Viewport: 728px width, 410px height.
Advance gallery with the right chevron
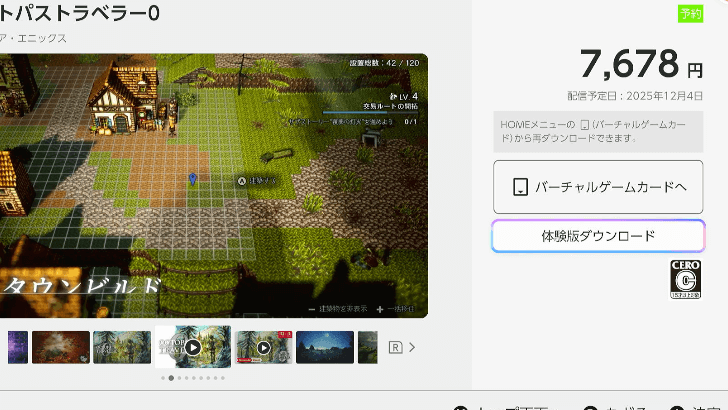412,347
